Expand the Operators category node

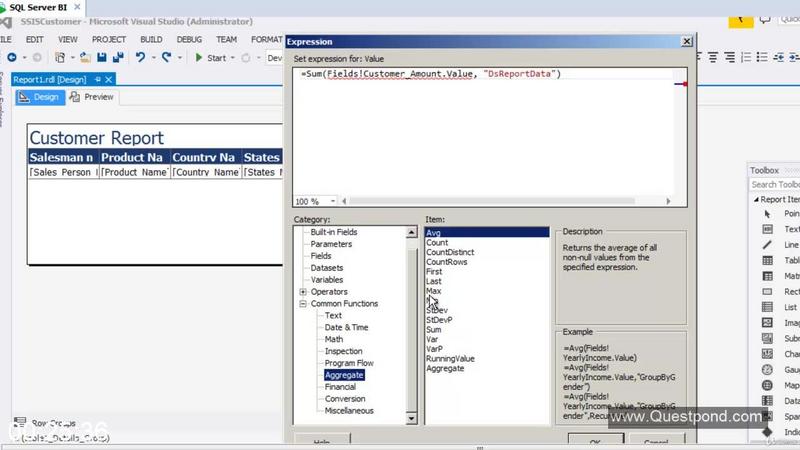303,292
